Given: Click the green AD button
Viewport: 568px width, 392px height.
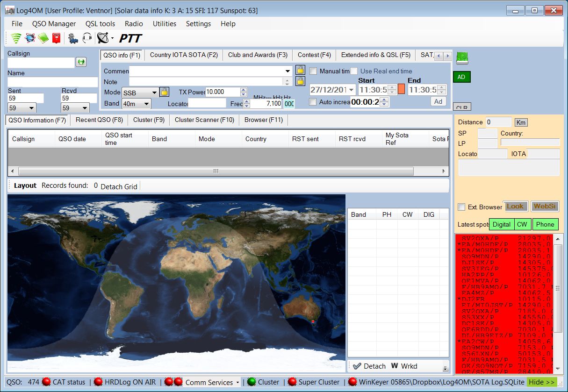Looking at the screenshot, I should (461, 77).
